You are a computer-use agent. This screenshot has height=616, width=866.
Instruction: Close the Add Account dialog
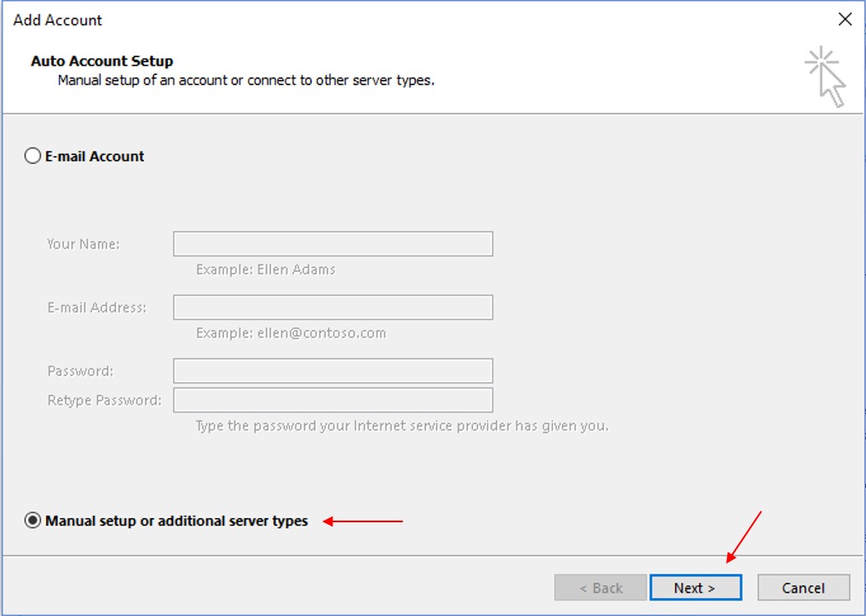point(845,20)
